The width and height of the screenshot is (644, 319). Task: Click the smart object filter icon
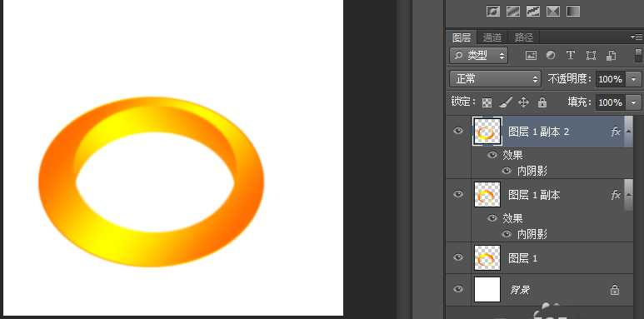612,56
